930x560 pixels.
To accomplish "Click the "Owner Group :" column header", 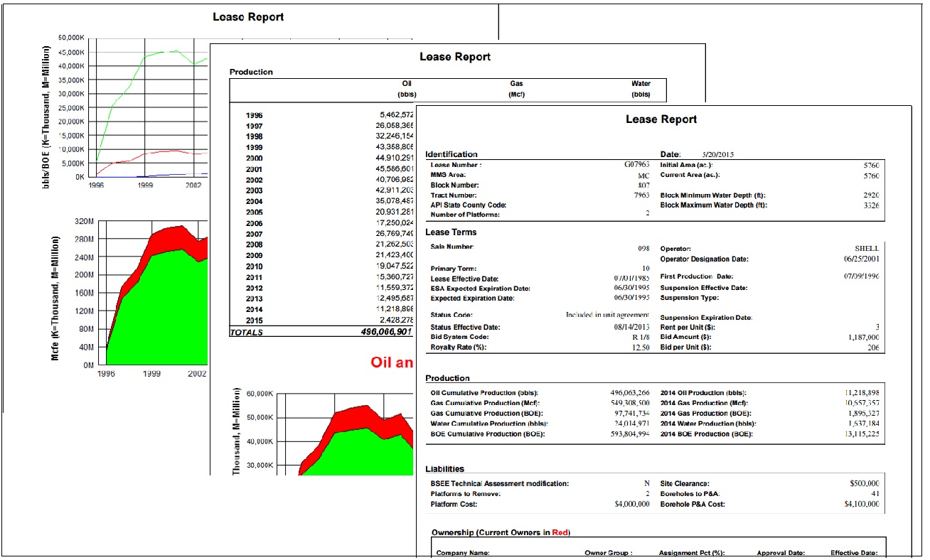I will [609, 553].
